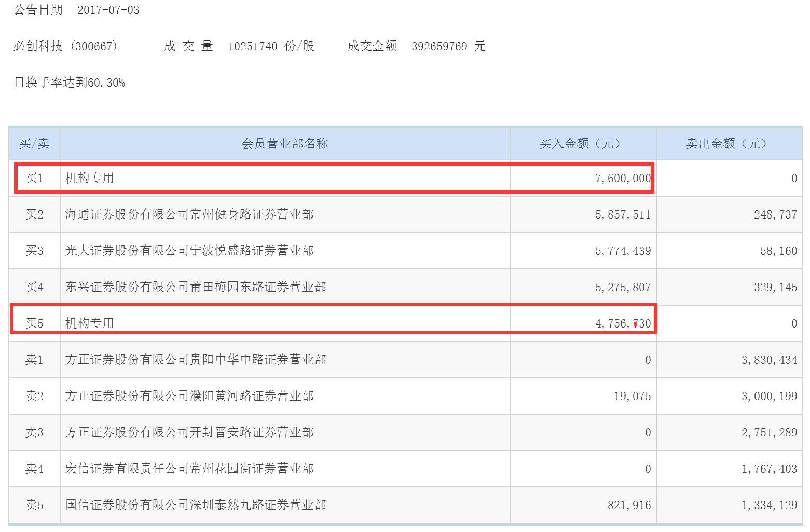Click 东兴证券股份有限公司莆田梅园东路证券营业部

click(196, 287)
